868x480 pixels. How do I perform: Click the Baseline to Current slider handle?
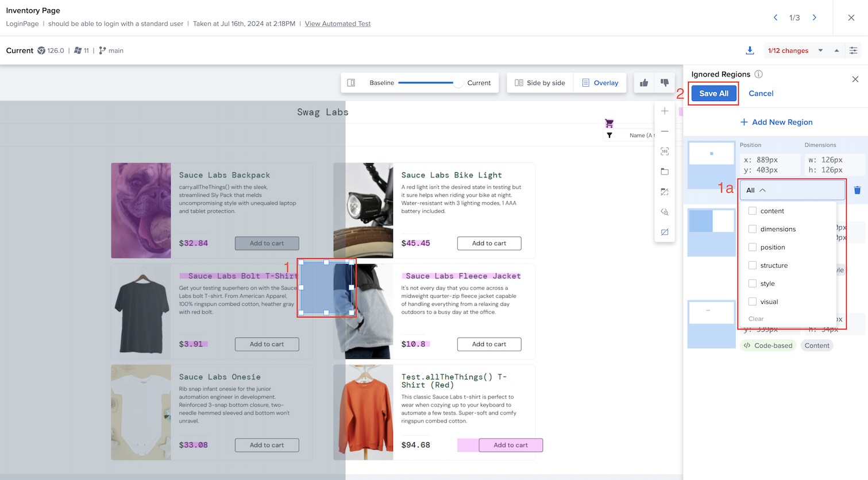(x=458, y=83)
